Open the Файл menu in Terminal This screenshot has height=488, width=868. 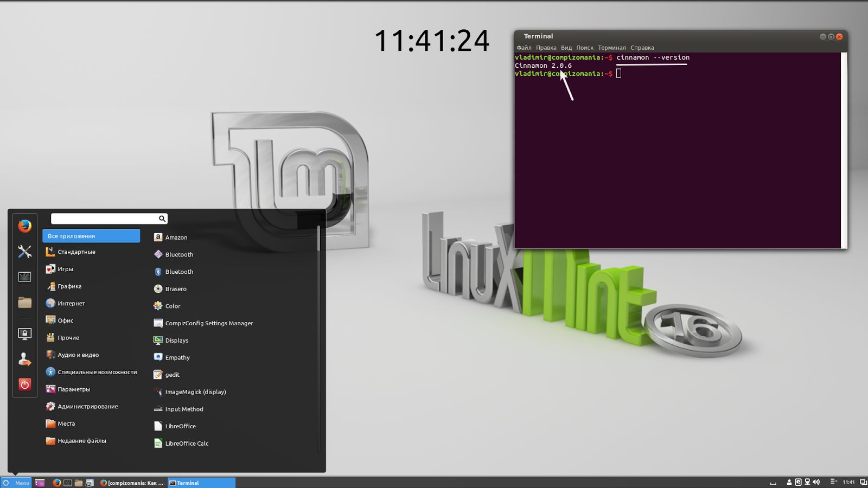524,48
